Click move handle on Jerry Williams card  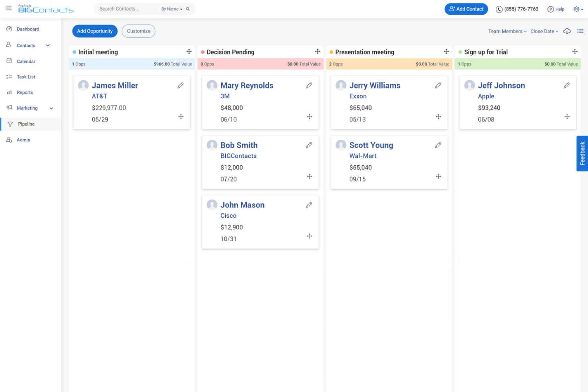[x=438, y=117]
